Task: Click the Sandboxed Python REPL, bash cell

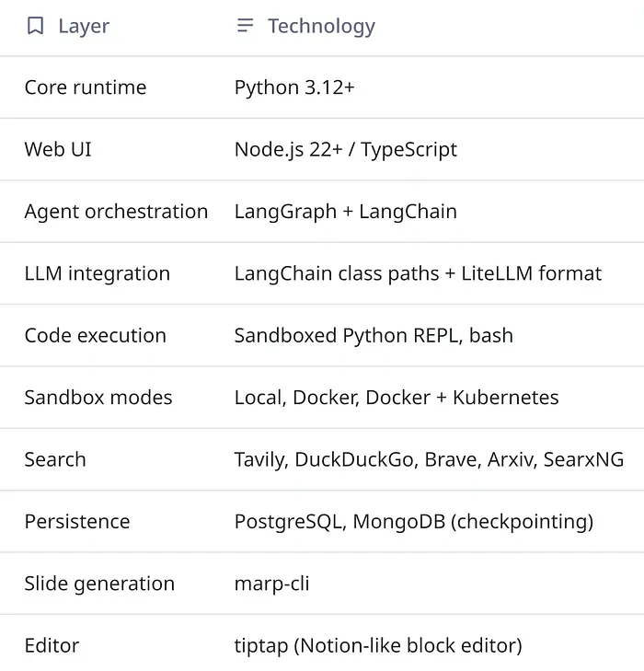Action: coord(374,336)
